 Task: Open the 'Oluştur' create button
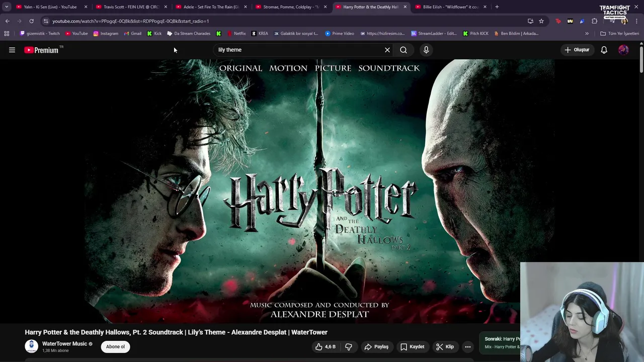(x=577, y=50)
